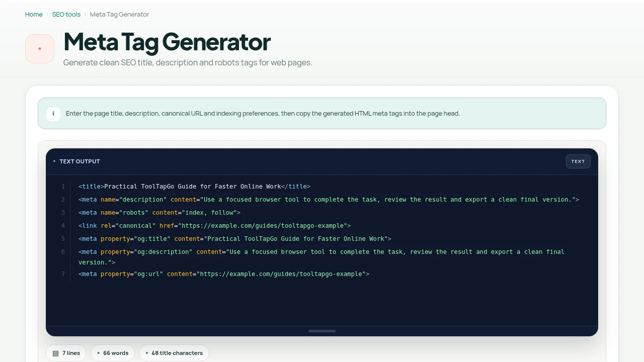Viewport: 644px width, 362px height.
Task: Click the link rel canonical line
Action: 215,226
